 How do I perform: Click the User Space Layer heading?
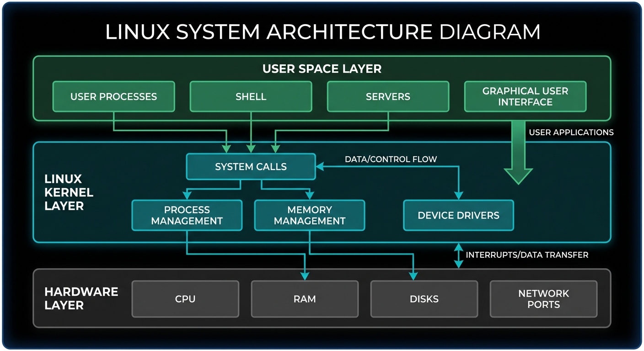[x=322, y=69]
